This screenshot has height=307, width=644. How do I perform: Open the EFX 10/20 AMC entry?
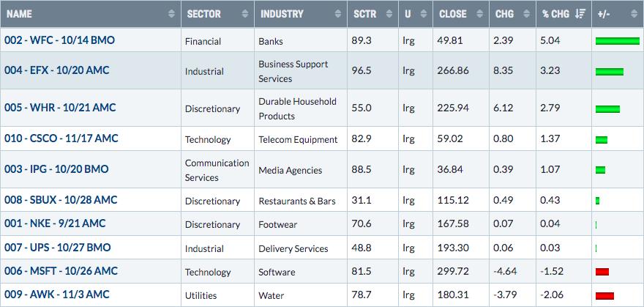click(x=56, y=70)
